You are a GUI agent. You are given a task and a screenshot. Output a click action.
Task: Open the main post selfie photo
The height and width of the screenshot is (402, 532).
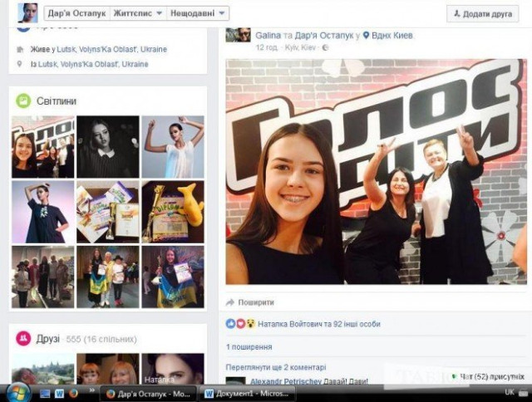point(376,172)
